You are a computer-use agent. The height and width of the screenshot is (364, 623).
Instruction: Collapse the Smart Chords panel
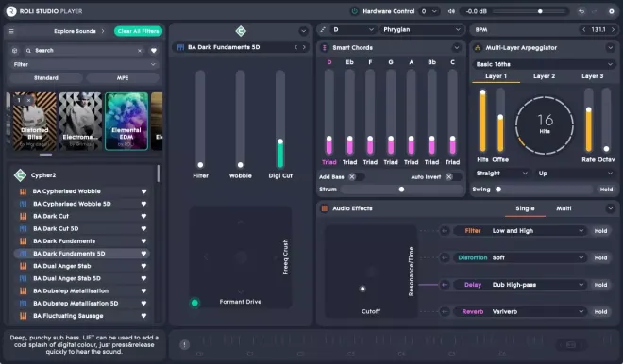(457, 48)
